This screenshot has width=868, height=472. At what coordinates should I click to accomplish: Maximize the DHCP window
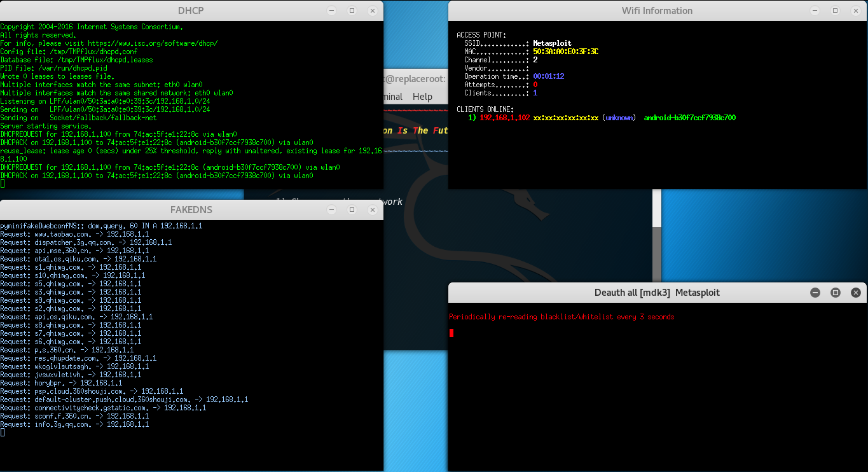(x=352, y=11)
